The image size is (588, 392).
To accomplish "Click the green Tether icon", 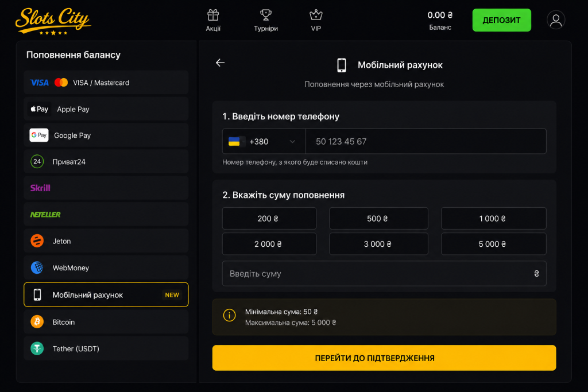I will (x=37, y=348).
